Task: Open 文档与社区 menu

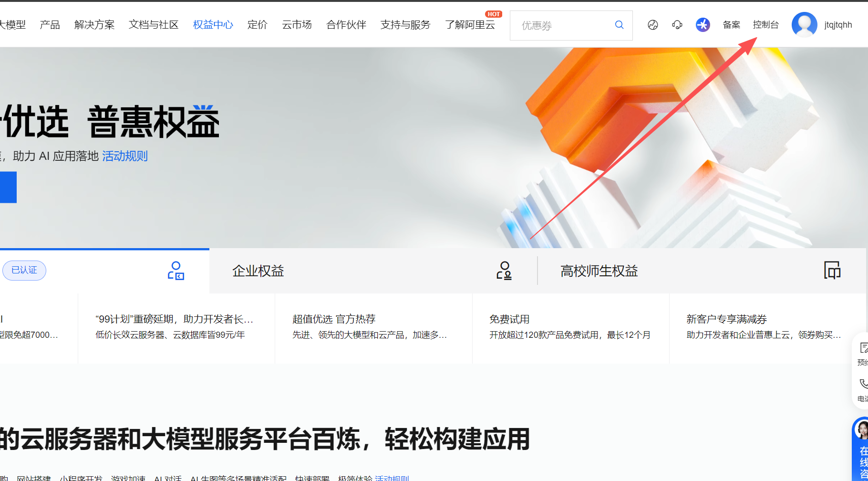Action: 154,25
